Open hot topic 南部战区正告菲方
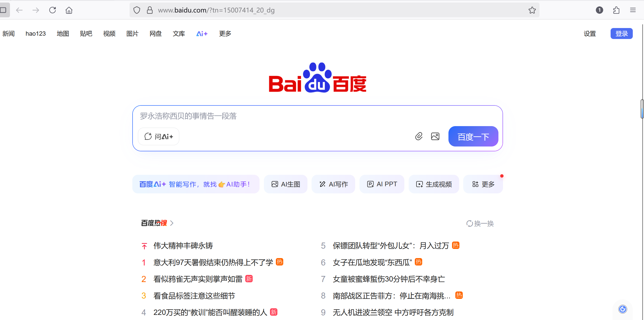644x320 pixels. [392, 296]
